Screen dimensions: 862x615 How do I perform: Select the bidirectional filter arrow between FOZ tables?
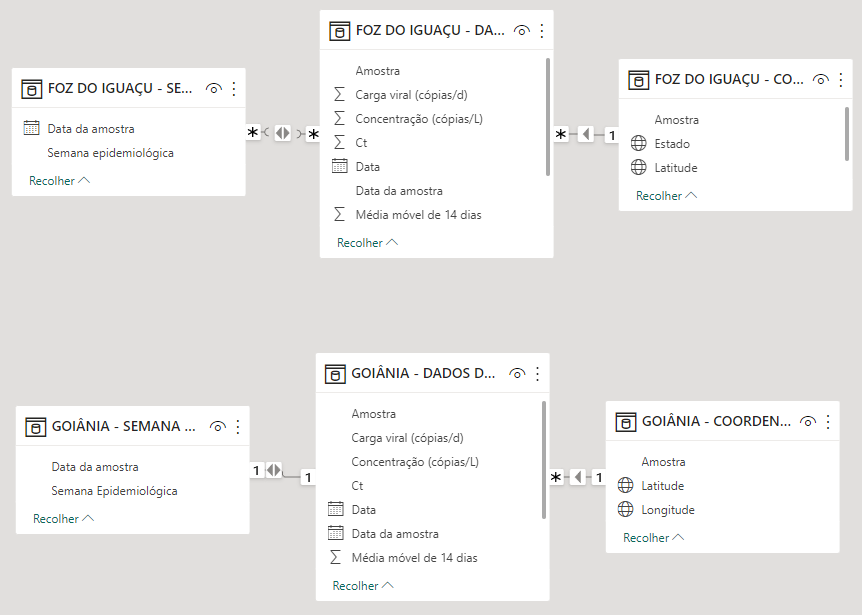[283, 133]
